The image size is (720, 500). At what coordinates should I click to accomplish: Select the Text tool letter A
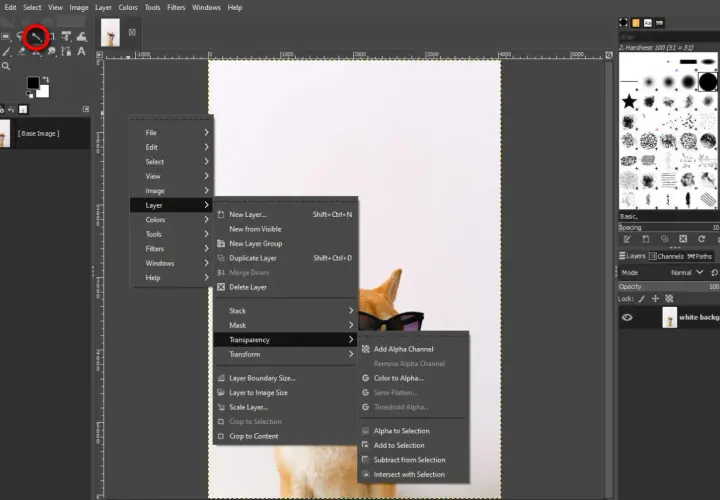tap(81, 51)
